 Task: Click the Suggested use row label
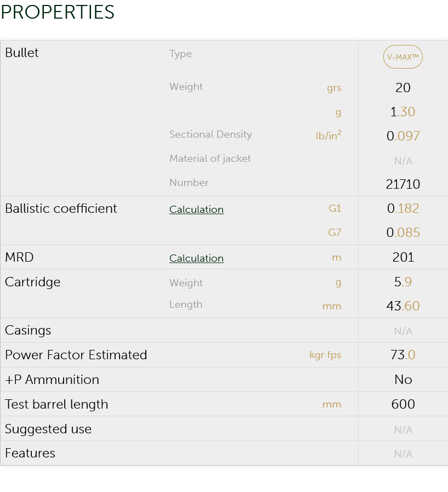[48, 429]
